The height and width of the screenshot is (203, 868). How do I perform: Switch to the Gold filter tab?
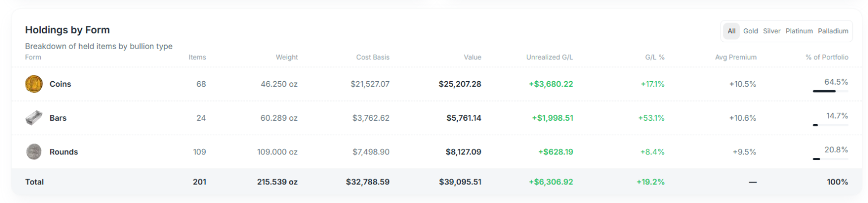click(750, 31)
